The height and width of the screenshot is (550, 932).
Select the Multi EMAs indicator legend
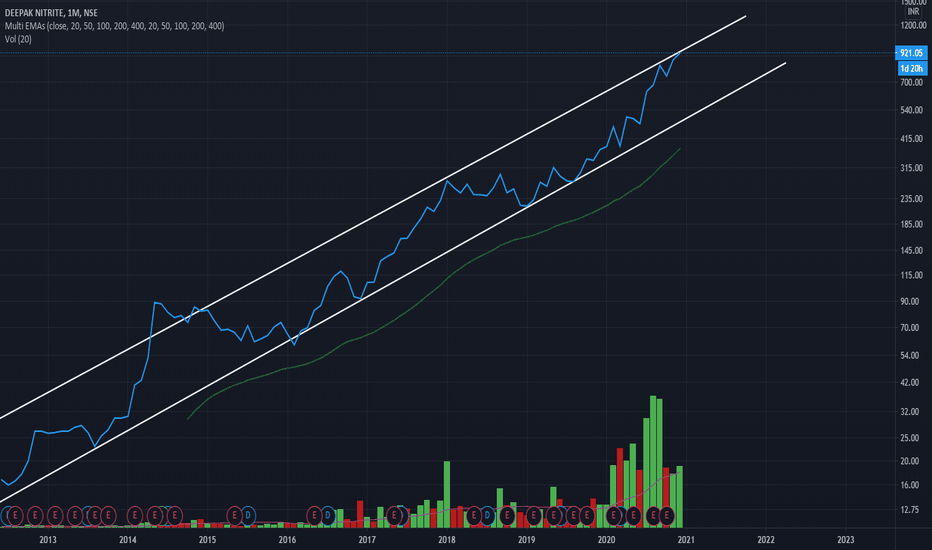tap(114, 26)
